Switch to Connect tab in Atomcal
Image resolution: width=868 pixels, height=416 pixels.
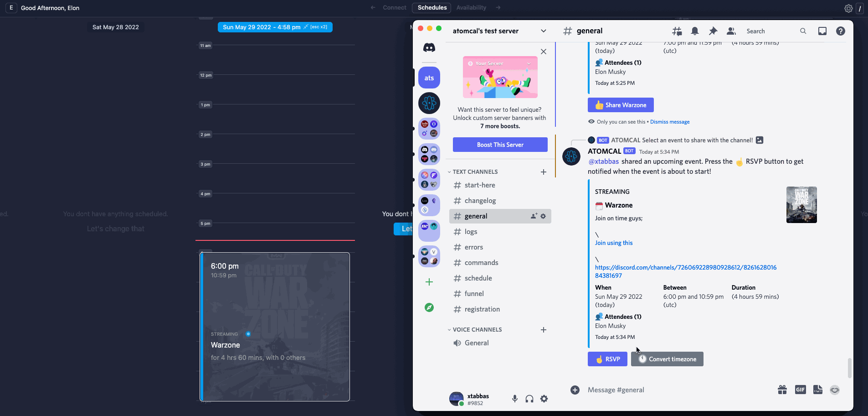pyautogui.click(x=395, y=8)
